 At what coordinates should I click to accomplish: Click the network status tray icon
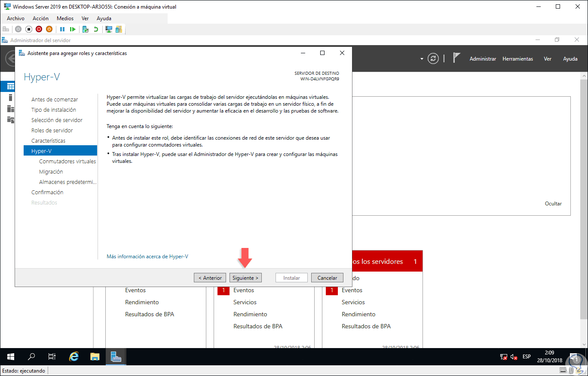click(x=504, y=357)
